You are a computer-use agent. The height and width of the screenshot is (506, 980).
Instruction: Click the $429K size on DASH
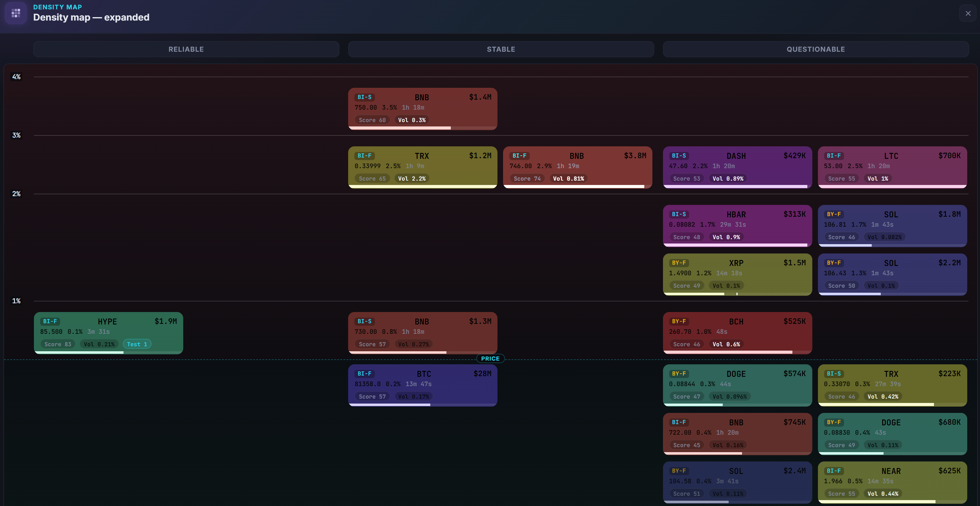coord(794,156)
